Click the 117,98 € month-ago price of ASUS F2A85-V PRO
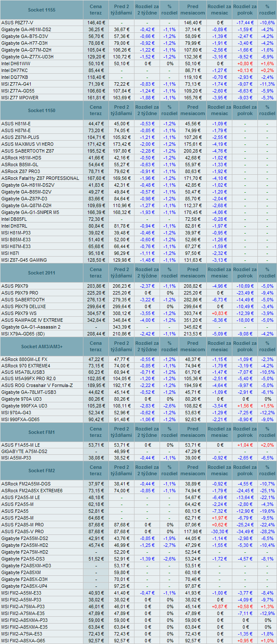 (193, 531)
